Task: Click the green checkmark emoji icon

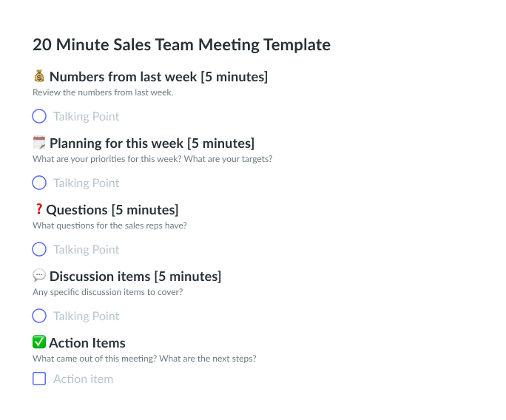Action: coord(39,342)
